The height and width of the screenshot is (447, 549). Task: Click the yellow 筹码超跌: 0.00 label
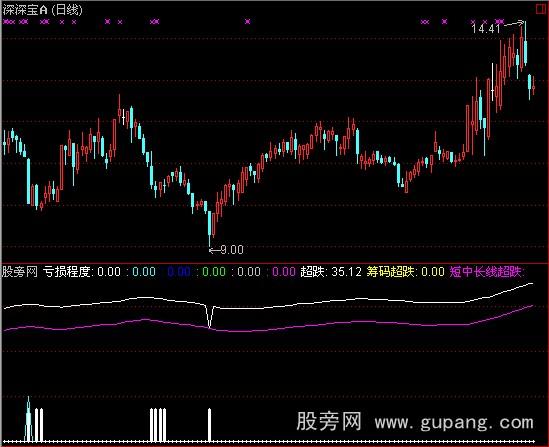[x=405, y=272]
